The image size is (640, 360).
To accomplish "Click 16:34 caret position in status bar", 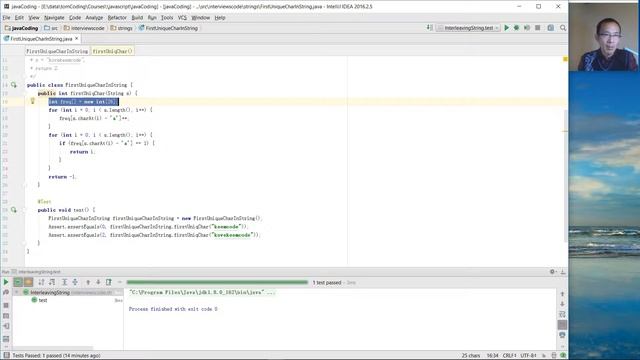I will coord(493,356).
